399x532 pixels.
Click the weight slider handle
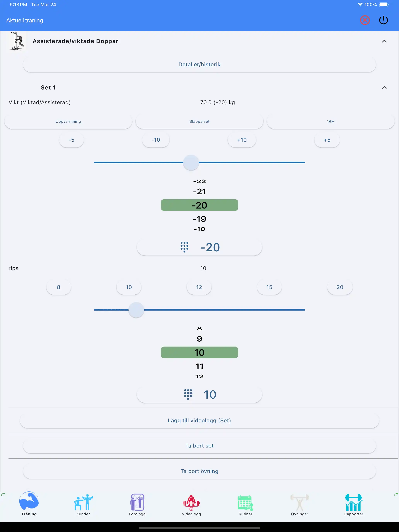[191, 163]
